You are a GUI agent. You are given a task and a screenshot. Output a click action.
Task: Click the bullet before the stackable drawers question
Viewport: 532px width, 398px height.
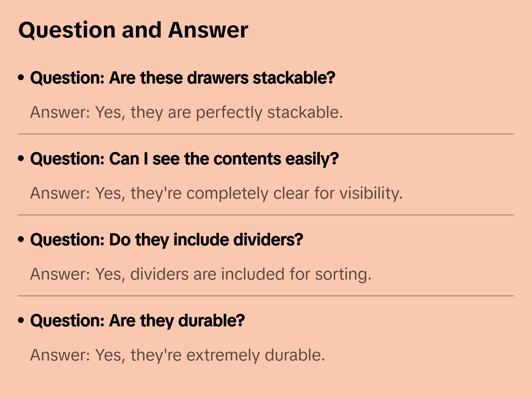pyautogui.click(x=21, y=78)
